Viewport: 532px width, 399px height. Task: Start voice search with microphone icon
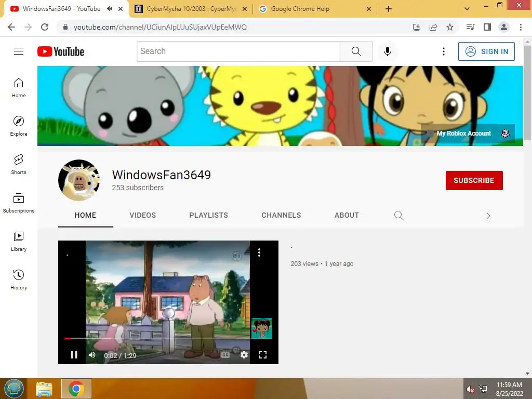[x=387, y=51]
